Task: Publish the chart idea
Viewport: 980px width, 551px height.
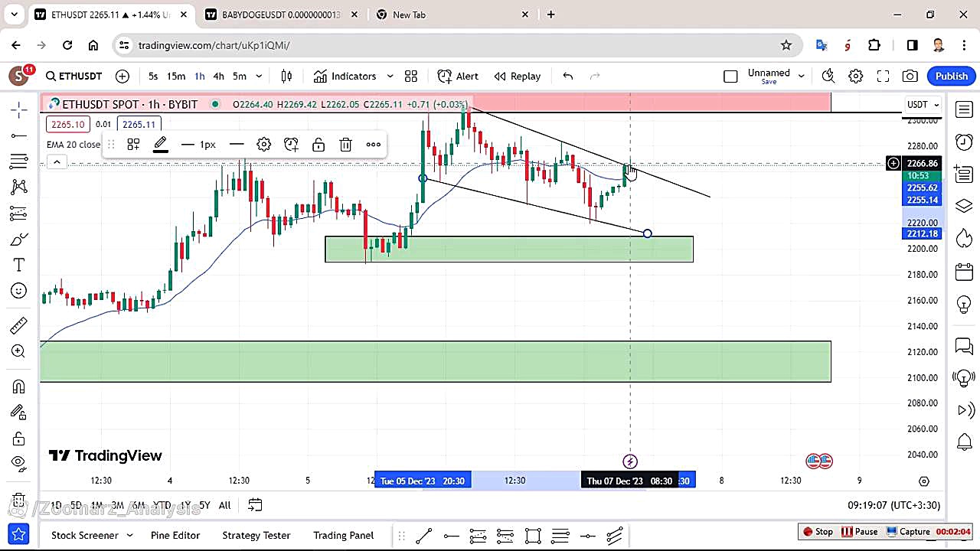Action: 952,76
